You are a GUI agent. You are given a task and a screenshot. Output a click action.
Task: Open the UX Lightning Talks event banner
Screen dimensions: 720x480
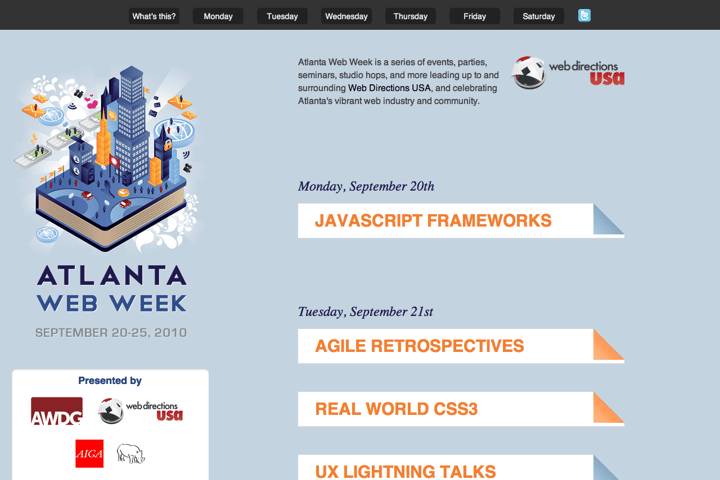(461, 468)
